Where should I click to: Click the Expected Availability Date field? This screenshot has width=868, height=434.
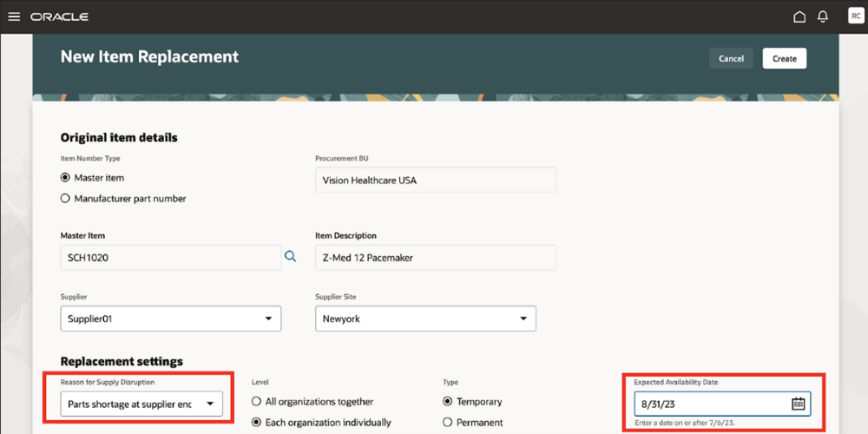click(722, 404)
